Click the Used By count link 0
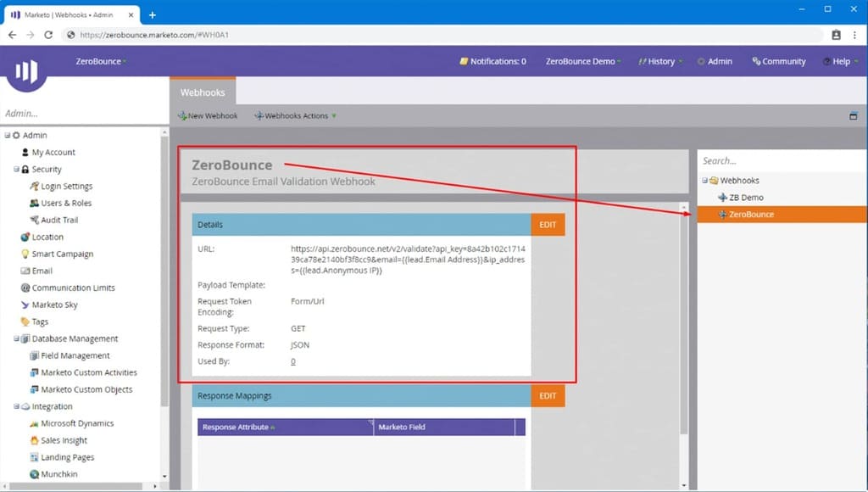868x492 pixels. 292,361
